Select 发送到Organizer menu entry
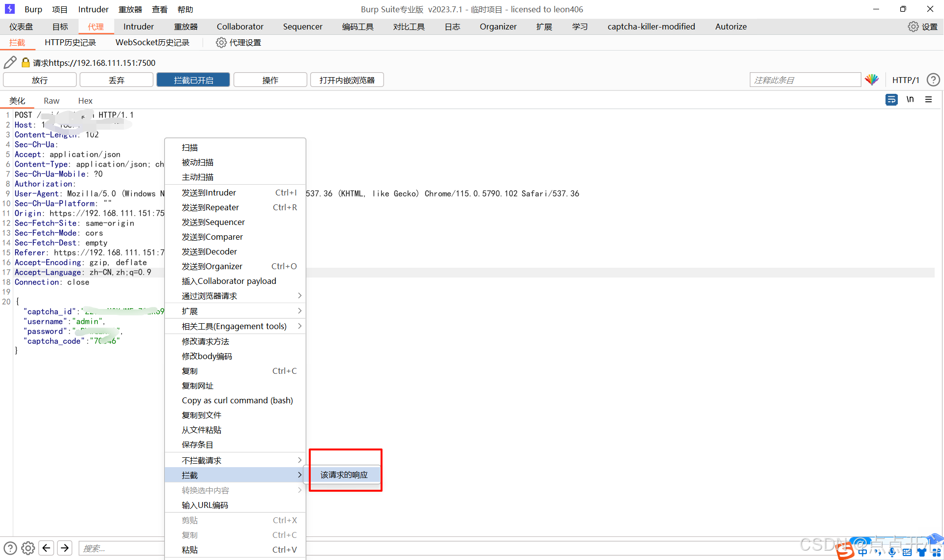This screenshot has height=560, width=944. point(235,266)
